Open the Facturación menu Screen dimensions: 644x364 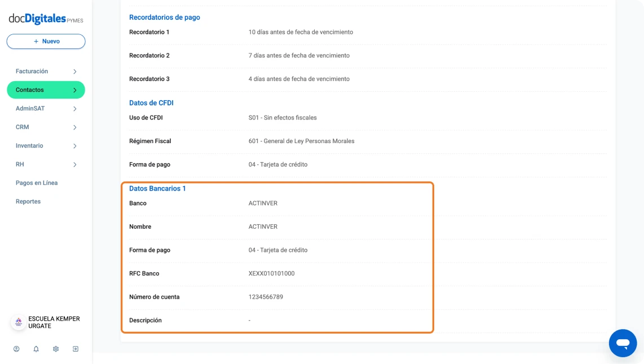click(x=46, y=72)
